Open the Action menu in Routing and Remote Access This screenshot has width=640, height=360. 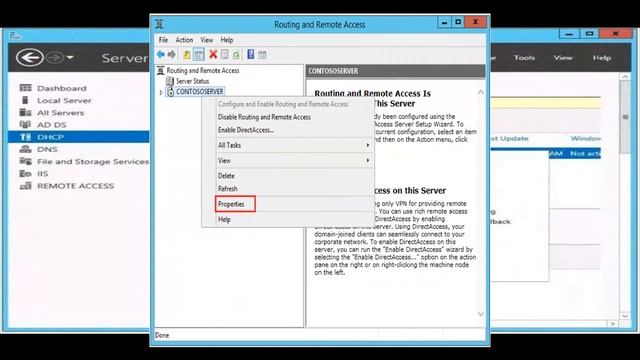coord(184,40)
